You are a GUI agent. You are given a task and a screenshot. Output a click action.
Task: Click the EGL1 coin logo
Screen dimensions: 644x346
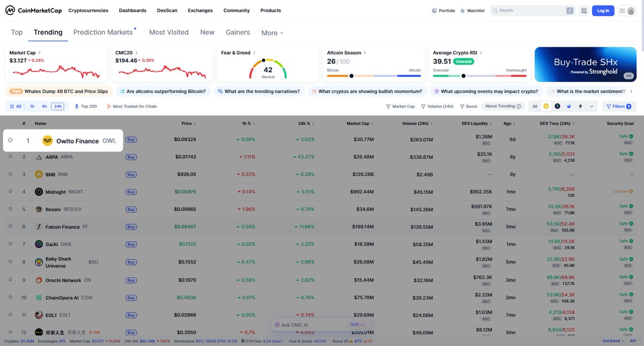tap(39, 315)
